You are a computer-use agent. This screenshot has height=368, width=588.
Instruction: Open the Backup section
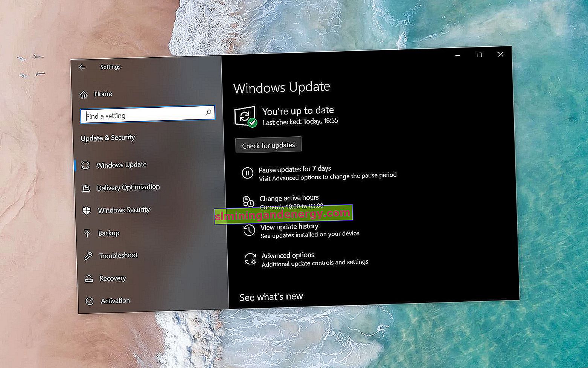coord(109,234)
